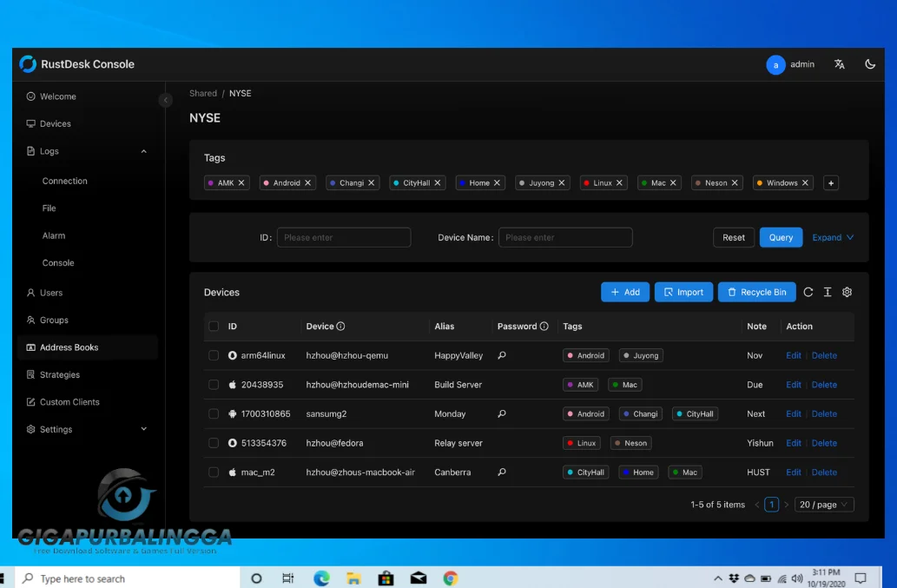
Task: Check the 20438935 row checkbox
Action: click(214, 385)
